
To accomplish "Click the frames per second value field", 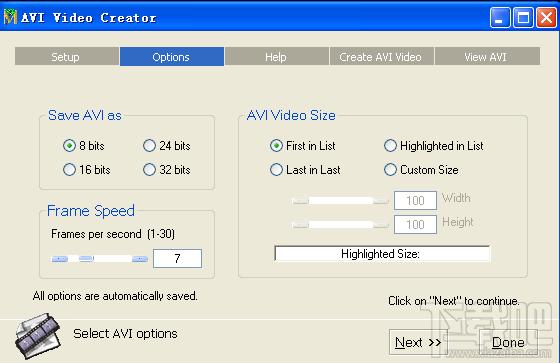I will pos(178,258).
